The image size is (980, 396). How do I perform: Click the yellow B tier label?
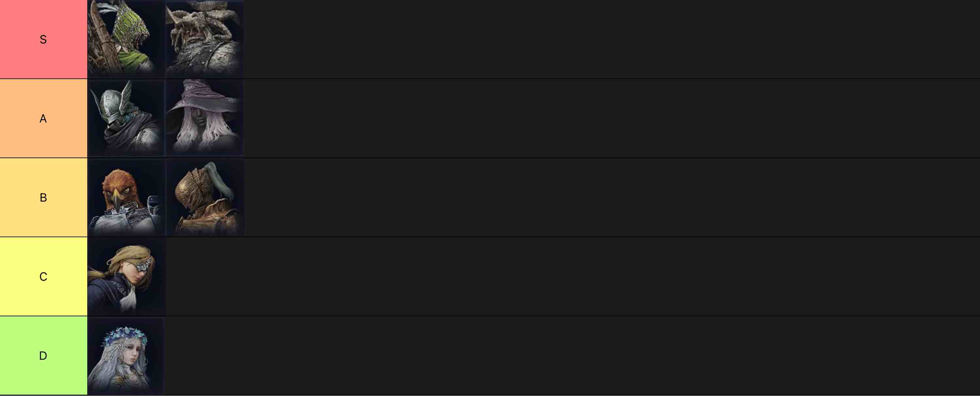coord(44,197)
